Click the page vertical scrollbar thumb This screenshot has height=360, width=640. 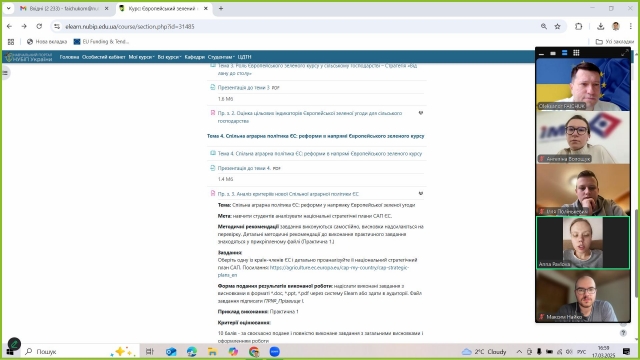point(637,253)
